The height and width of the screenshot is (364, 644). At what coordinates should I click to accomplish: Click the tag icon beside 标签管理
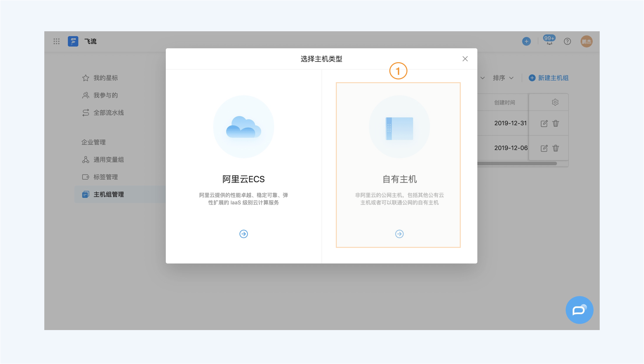pyautogui.click(x=86, y=177)
